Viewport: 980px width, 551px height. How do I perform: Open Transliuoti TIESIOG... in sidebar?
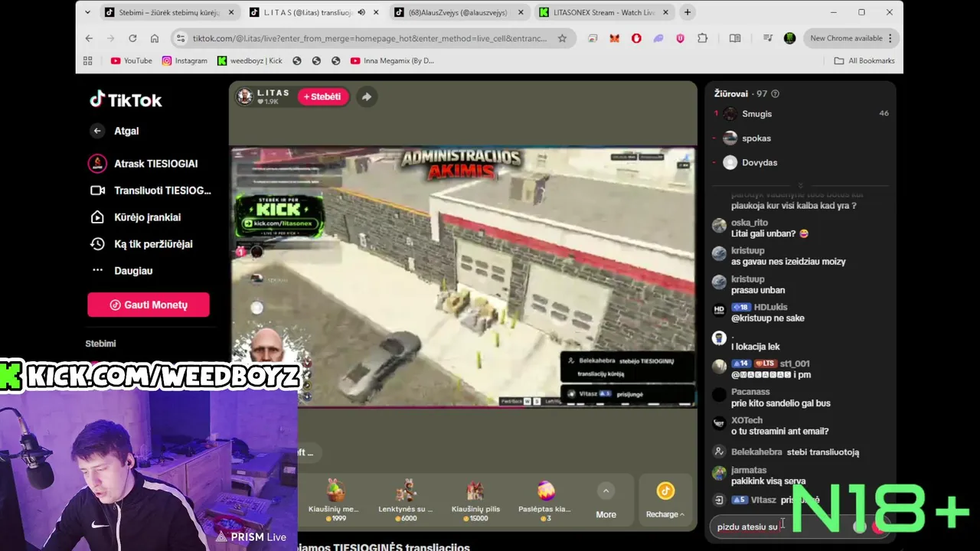150,191
